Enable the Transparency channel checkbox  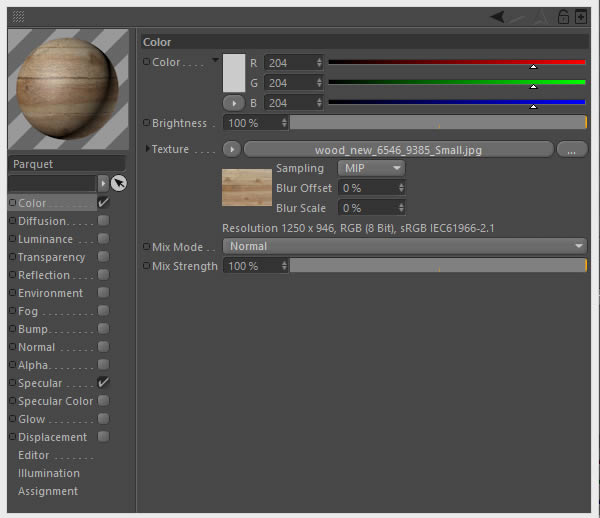point(103,256)
